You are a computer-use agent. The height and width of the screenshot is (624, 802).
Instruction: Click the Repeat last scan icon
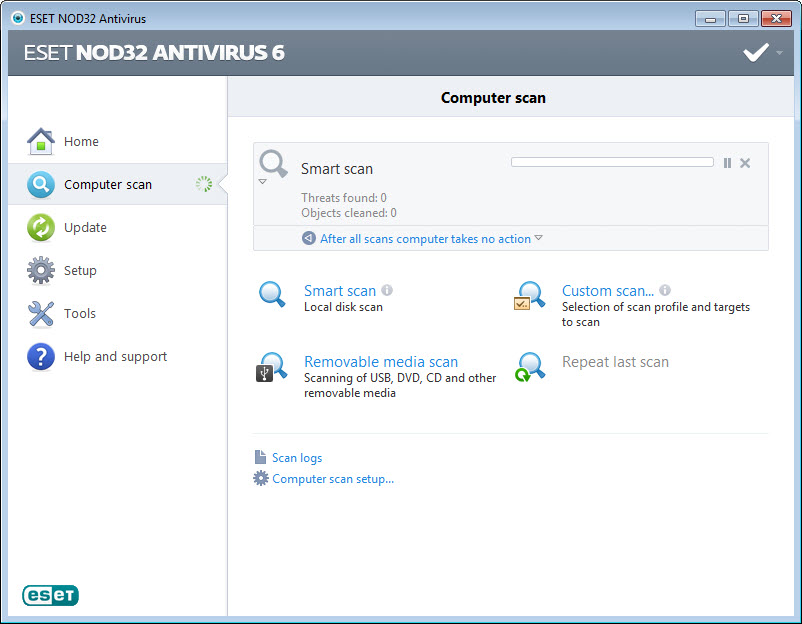click(x=530, y=367)
